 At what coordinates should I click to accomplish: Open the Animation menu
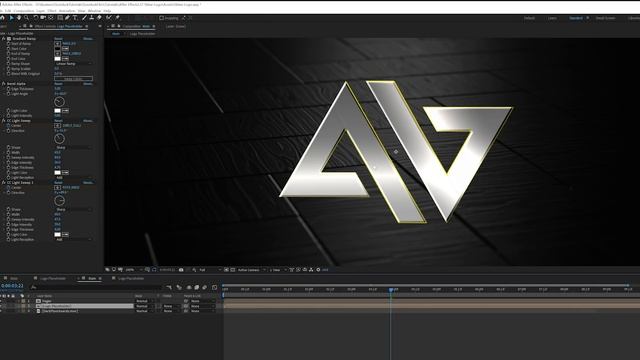tap(67, 11)
